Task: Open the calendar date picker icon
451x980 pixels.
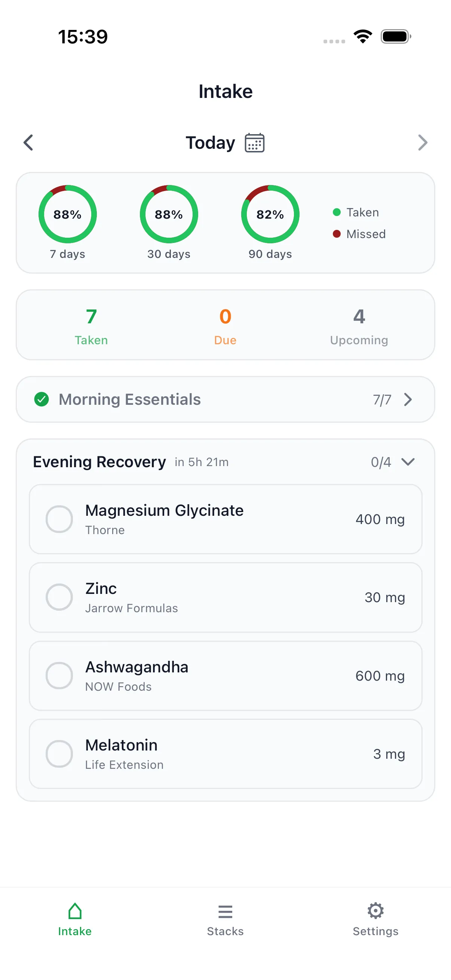Action: pos(254,143)
